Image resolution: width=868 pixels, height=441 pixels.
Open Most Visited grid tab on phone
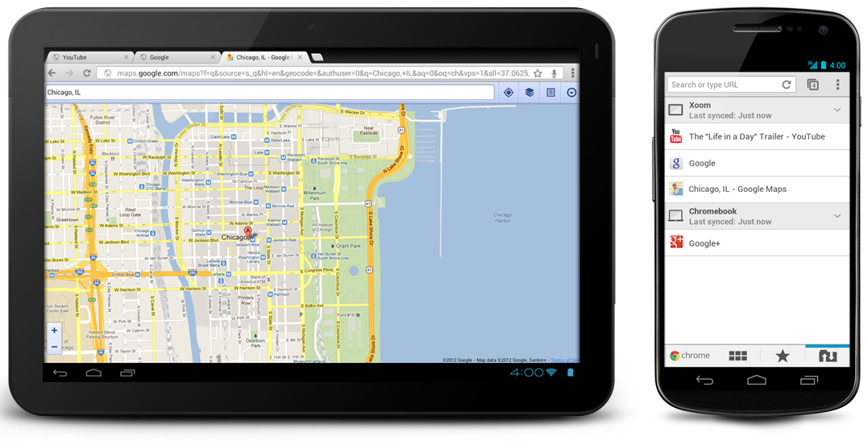(737, 356)
